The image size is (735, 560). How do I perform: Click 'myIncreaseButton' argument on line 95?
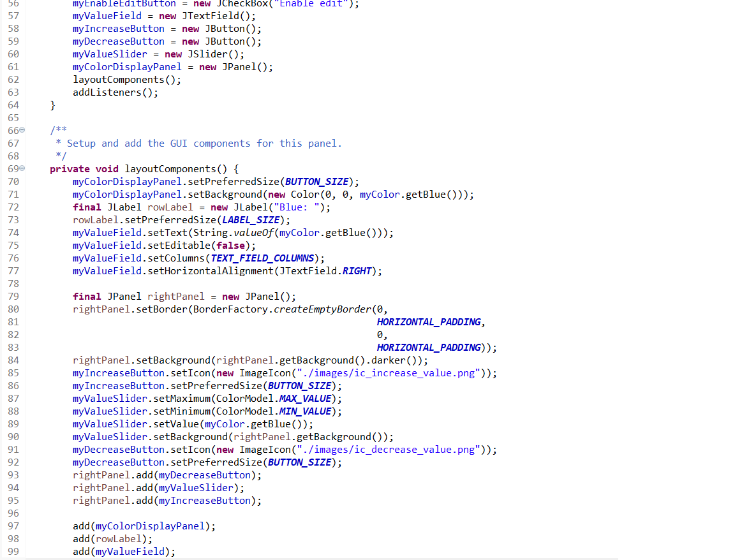205,501
